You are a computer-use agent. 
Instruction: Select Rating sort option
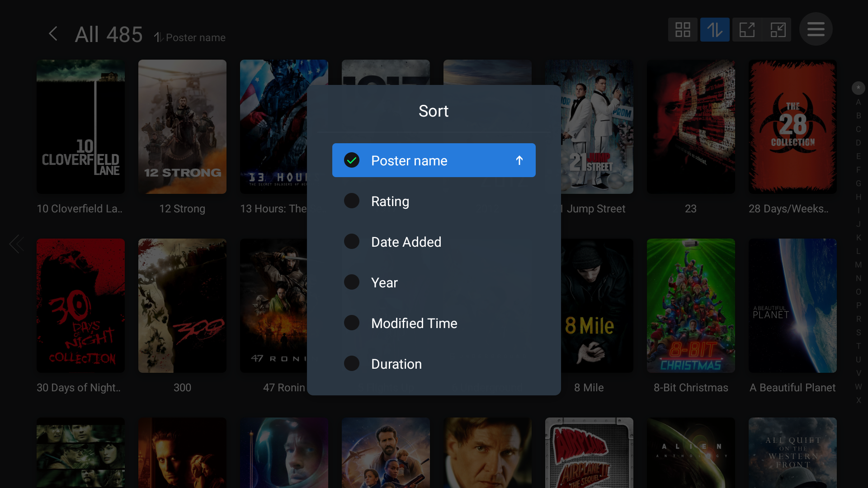coord(434,201)
